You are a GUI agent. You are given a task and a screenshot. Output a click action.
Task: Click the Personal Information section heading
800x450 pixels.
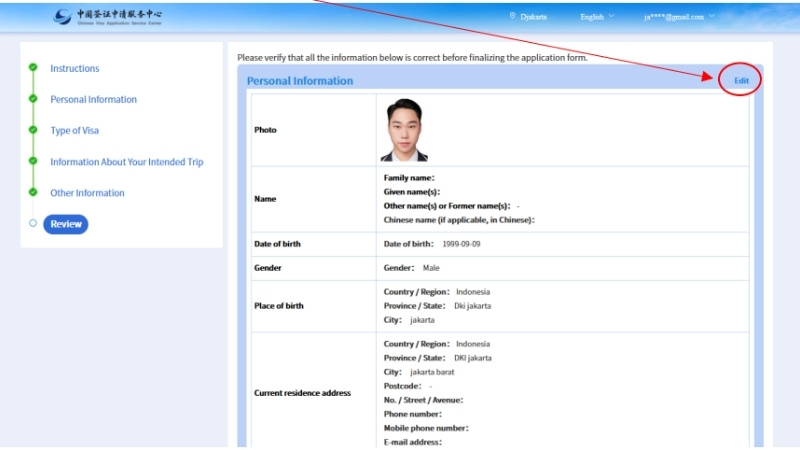300,81
